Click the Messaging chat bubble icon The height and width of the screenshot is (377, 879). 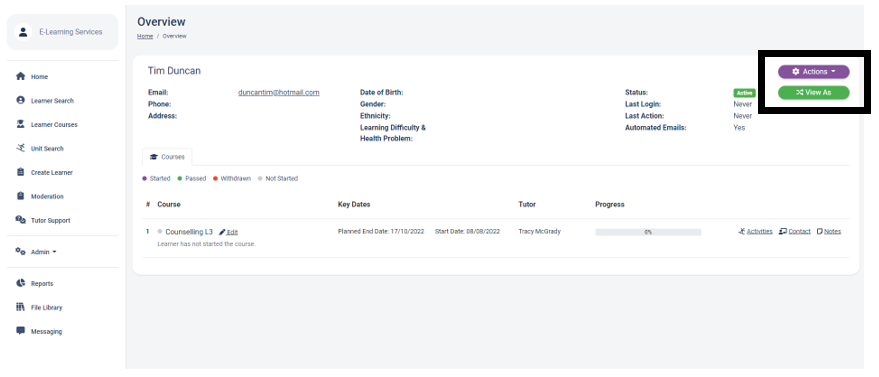21,331
